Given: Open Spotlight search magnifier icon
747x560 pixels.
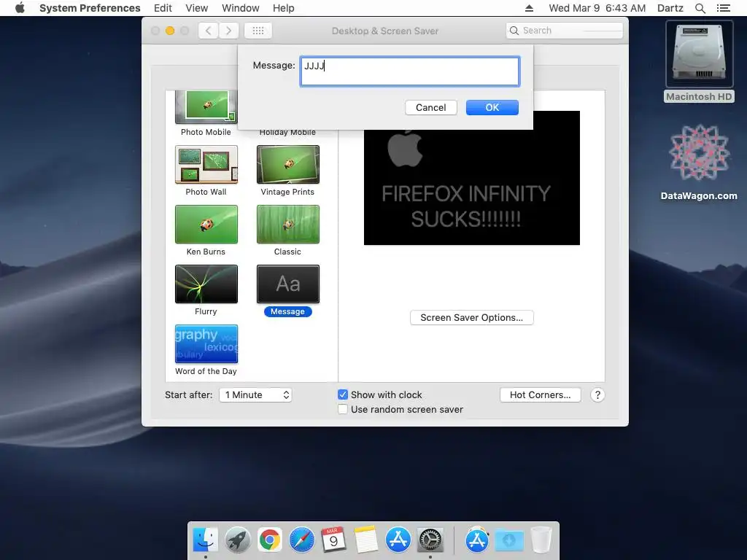Looking at the screenshot, I should 700,8.
